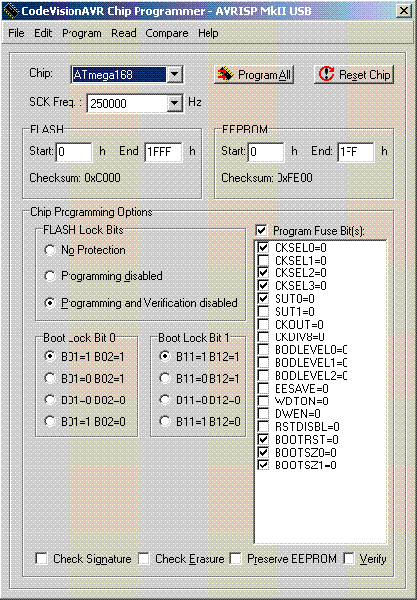Viewport: 417px width, 600px height.
Task: Check the CKSEL1=0 fuse bit
Action: point(263,261)
